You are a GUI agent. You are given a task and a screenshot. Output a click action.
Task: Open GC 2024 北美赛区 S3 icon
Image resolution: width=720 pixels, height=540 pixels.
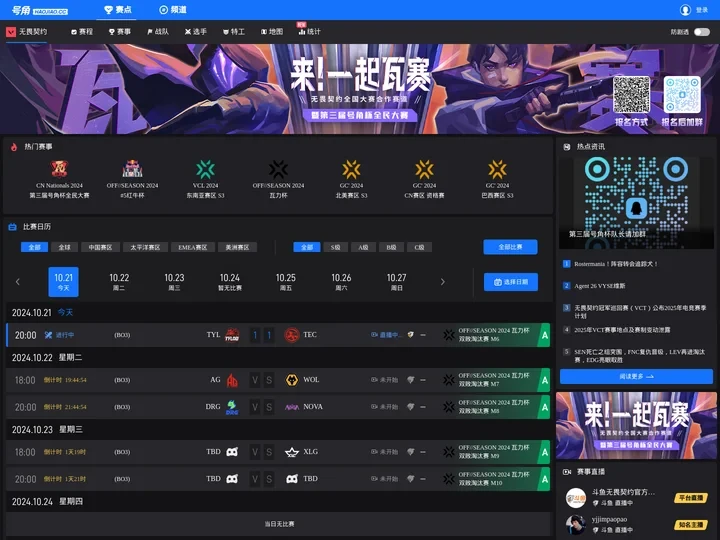[351, 169]
